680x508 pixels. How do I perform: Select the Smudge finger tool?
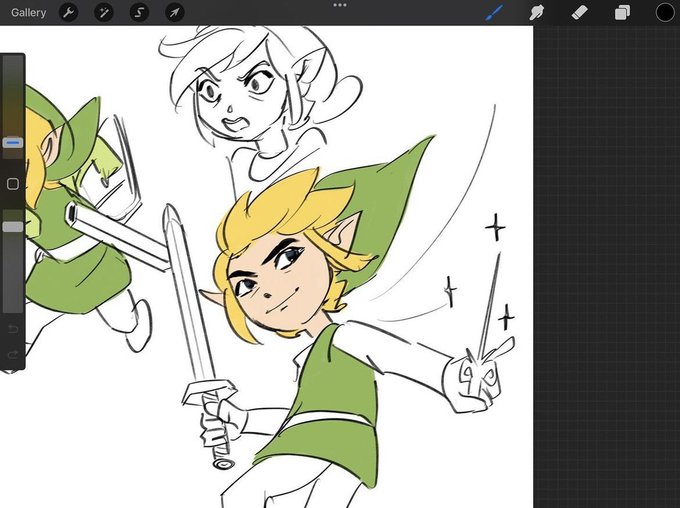pyautogui.click(x=536, y=13)
